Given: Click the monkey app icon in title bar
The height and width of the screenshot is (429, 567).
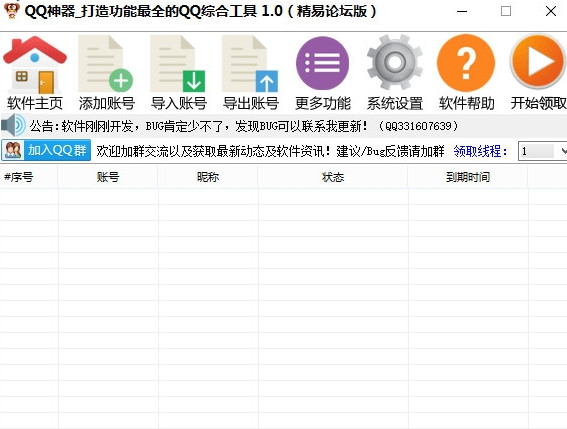Looking at the screenshot, I should (x=11, y=11).
